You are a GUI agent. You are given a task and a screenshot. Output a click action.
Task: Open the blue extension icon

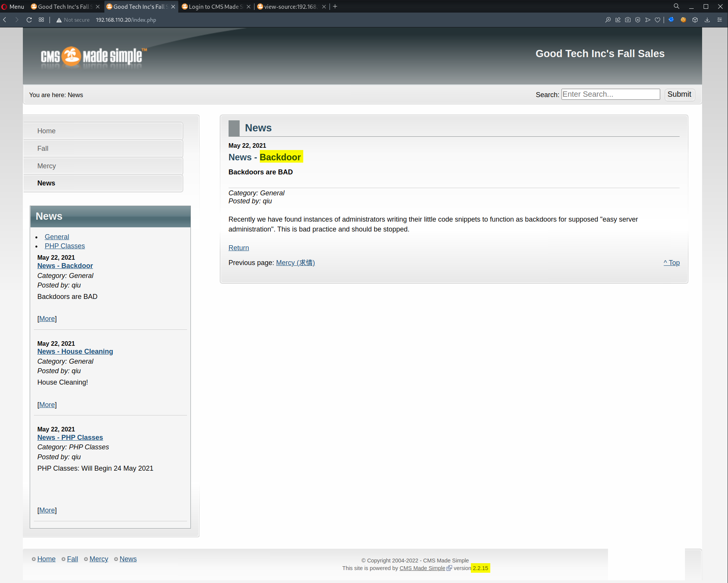pyautogui.click(x=671, y=20)
